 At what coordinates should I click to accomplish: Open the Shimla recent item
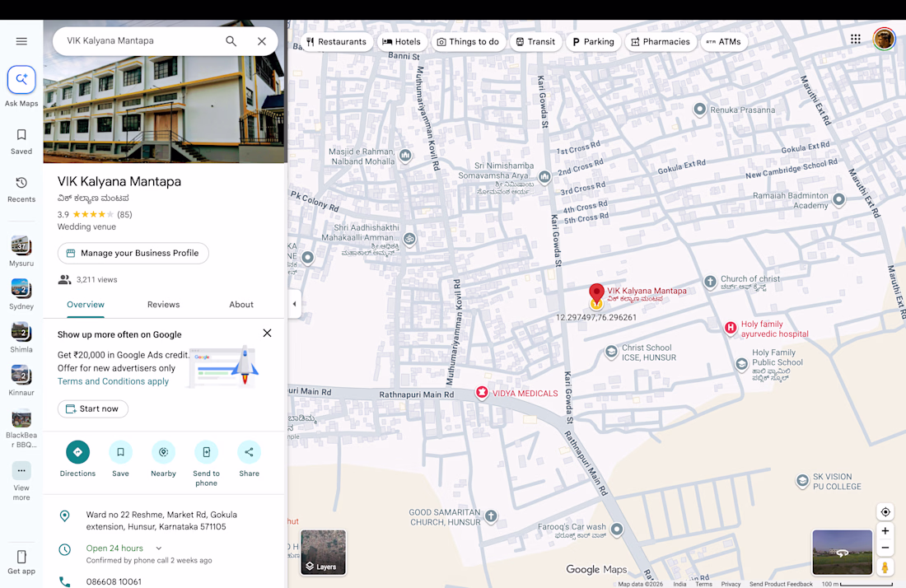point(21,337)
